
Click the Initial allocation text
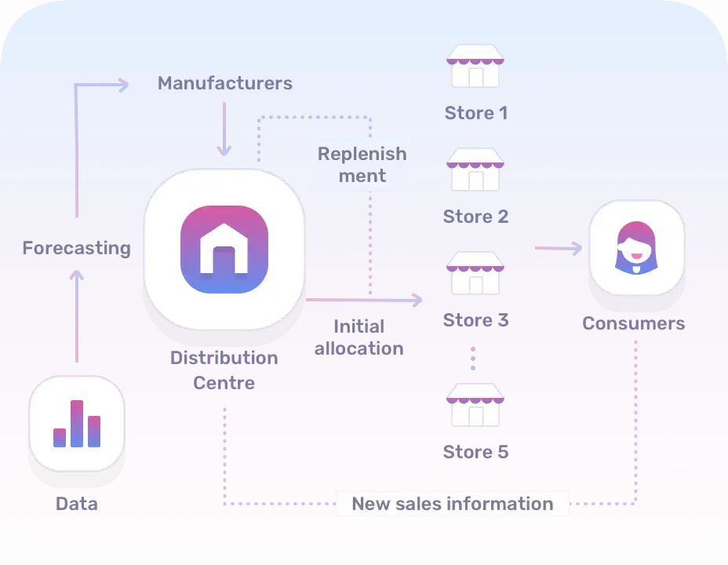[359, 337]
